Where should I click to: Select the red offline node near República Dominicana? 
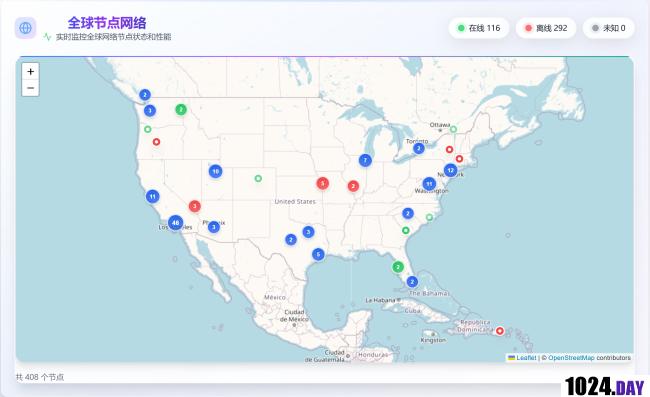[x=500, y=331]
